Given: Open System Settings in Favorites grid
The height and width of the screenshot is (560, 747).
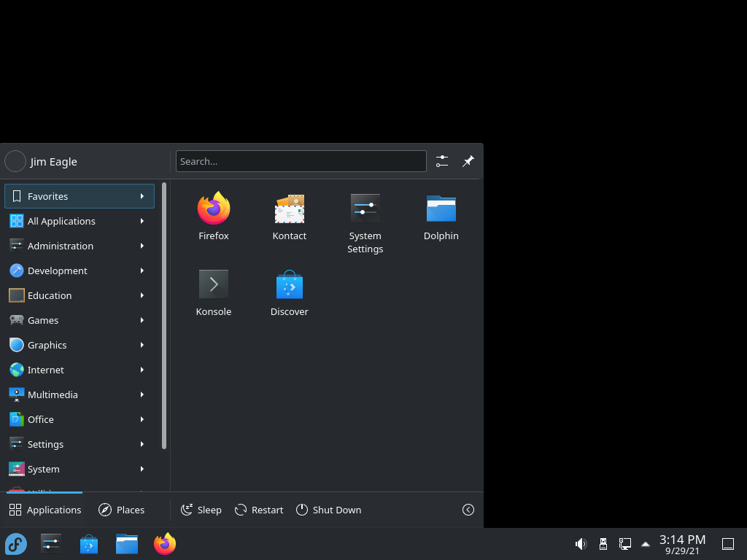Looking at the screenshot, I should 365,223.
